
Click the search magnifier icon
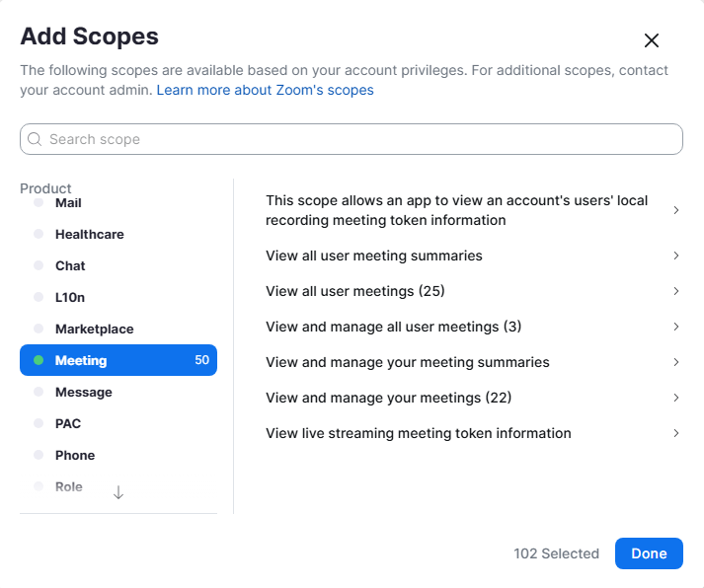coord(36,139)
